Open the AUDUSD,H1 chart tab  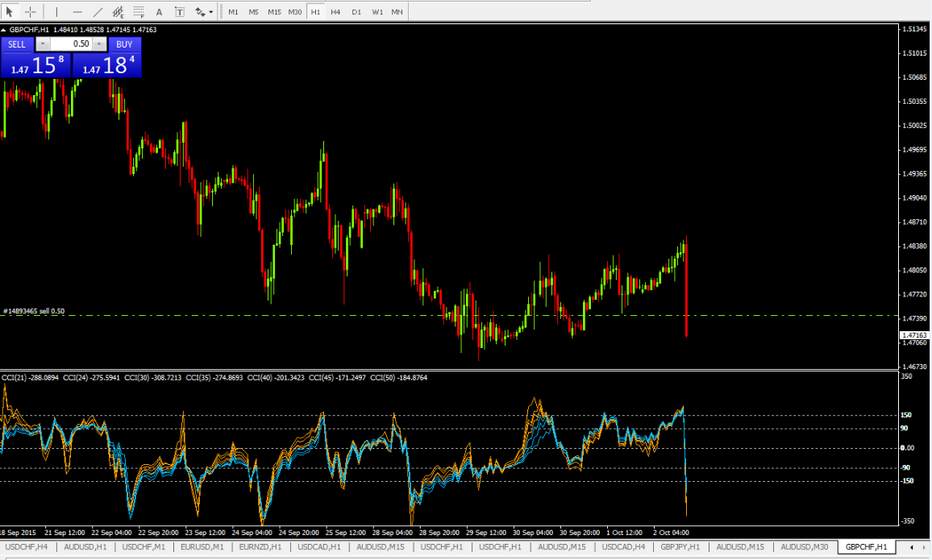[85, 547]
